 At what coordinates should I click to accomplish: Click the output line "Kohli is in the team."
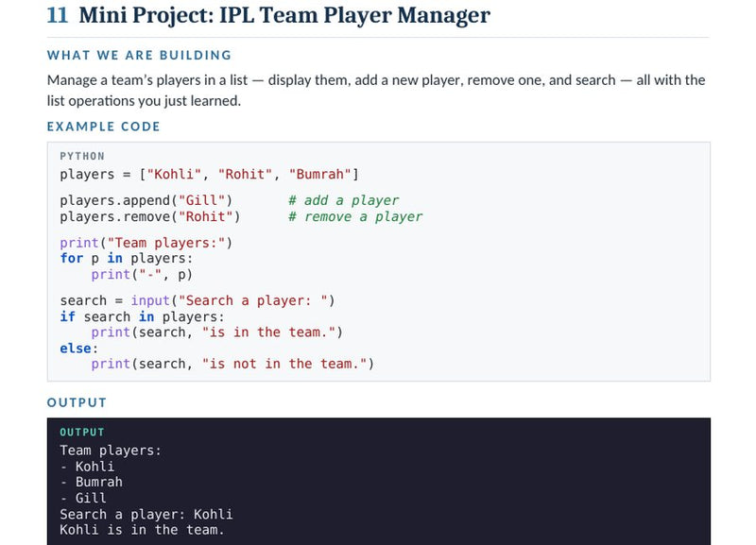(x=143, y=530)
